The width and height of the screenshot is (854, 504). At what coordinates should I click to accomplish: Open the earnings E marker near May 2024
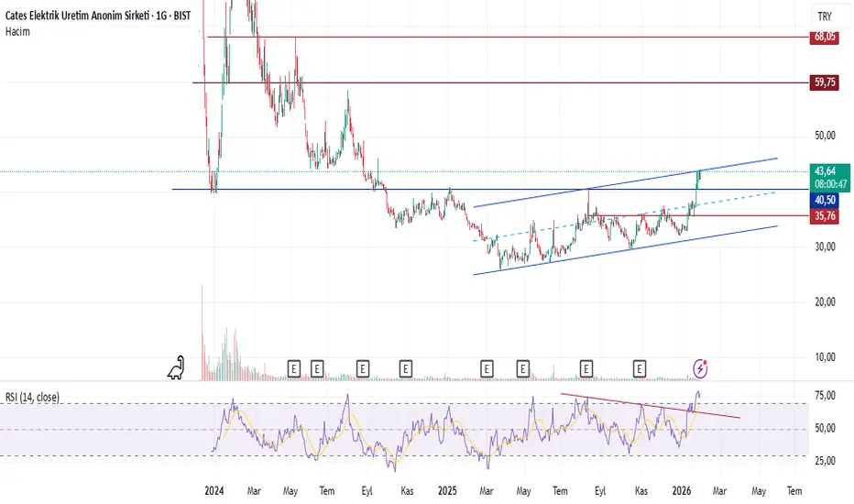(293, 369)
